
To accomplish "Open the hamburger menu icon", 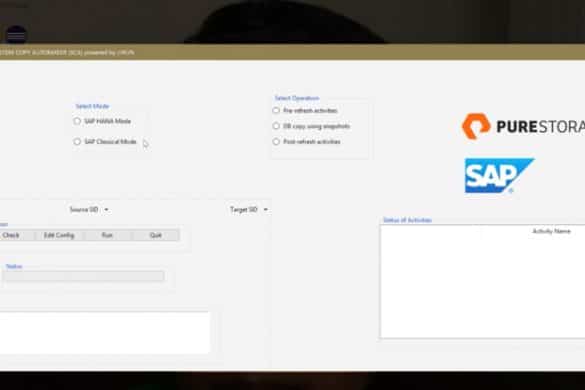I will point(16,35).
